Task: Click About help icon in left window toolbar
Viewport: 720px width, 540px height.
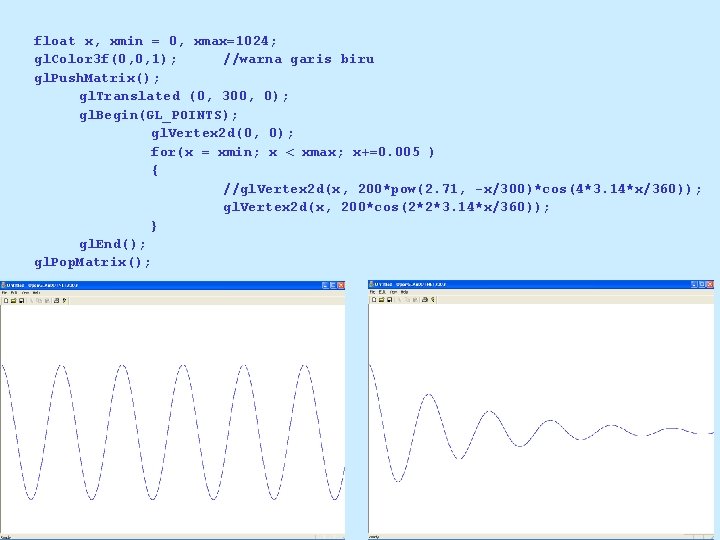Action: click(65, 301)
